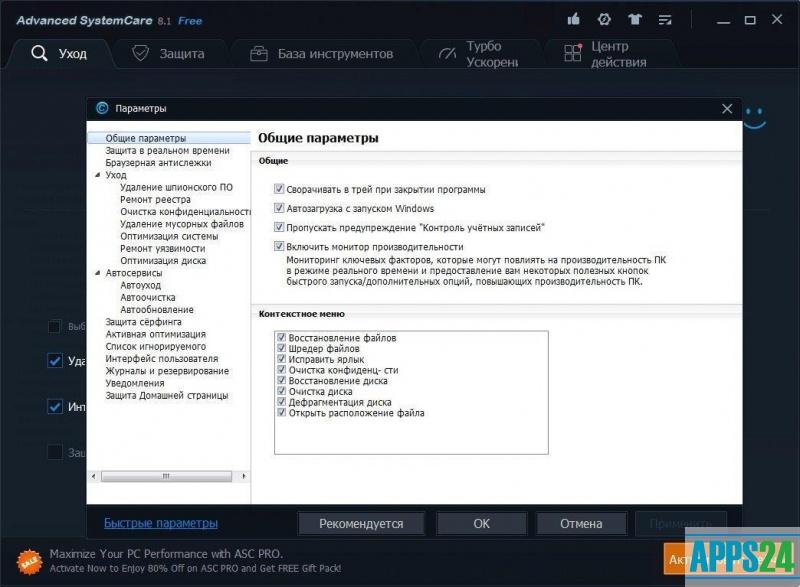Toggle Автозагрузка с запуском Windows
Image resolution: width=800 pixels, height=587 pixels.
point(279,208)
